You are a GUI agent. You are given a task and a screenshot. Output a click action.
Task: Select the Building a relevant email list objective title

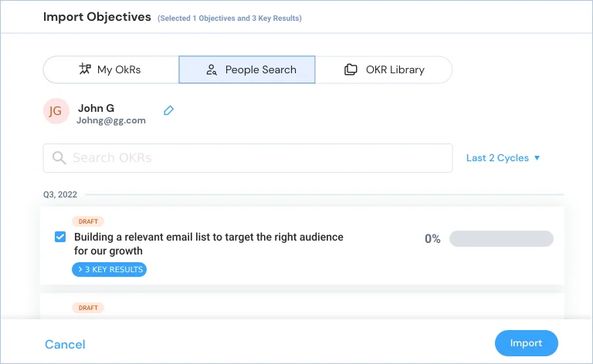pyautogui.click(x=208, y=244)
